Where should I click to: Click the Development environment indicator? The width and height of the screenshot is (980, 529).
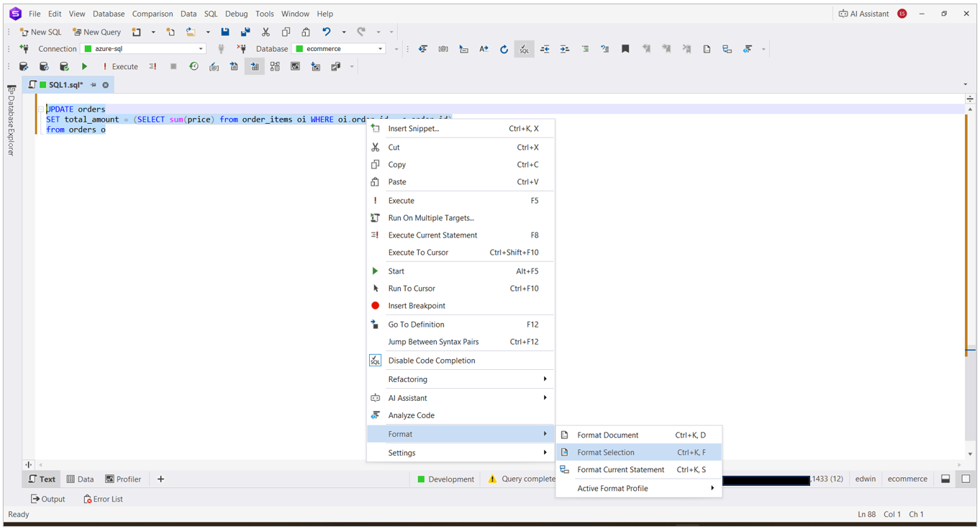(445, 479)
